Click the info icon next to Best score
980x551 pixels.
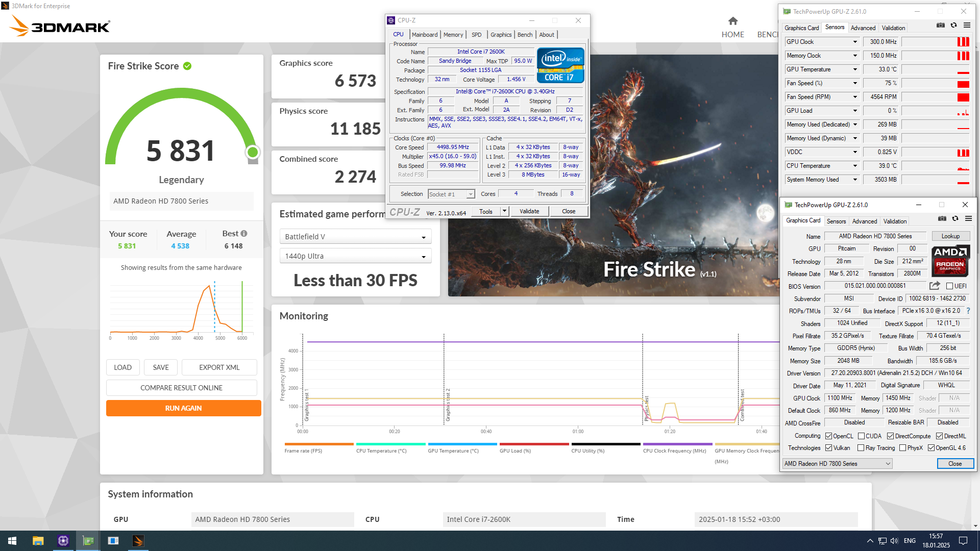tap(244, 234)
